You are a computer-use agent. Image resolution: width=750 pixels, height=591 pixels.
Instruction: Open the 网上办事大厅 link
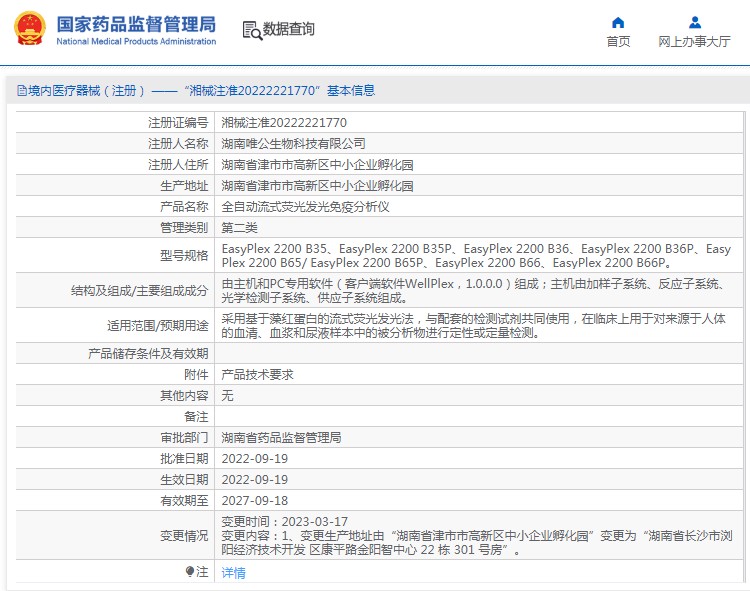click(x=695, y=42)
